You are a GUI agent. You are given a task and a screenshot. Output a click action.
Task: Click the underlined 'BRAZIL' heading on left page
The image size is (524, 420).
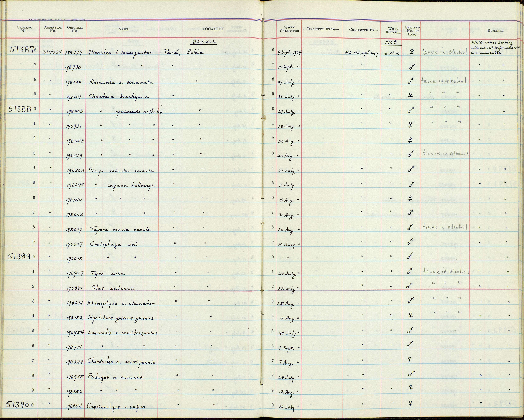pos(204,42)
